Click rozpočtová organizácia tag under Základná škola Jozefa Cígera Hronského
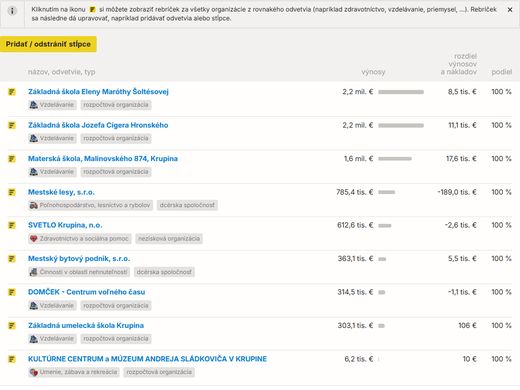The width and height of the screenshot is (520, 390). point(116,138)
